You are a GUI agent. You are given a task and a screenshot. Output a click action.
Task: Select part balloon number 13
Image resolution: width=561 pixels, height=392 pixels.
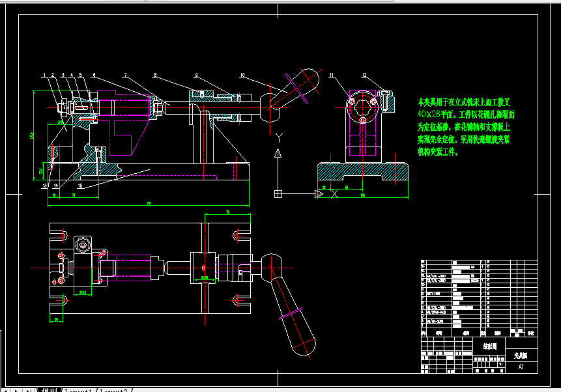(45, 186)
